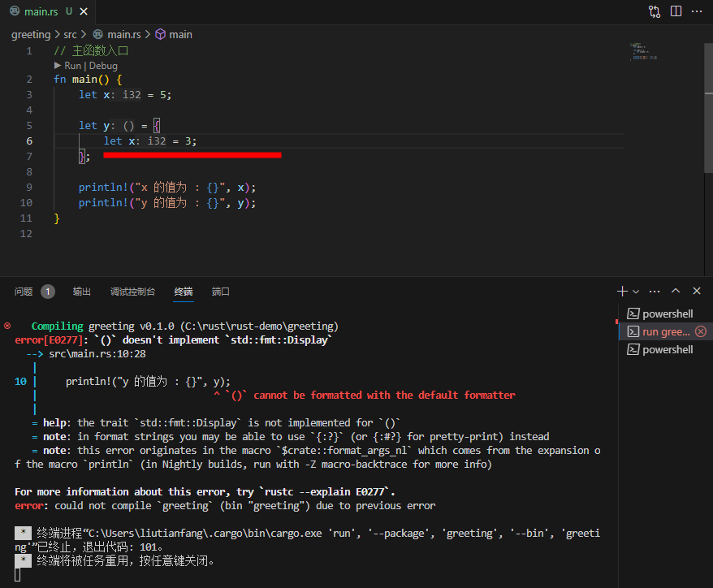Select the 终端 terminal tab
This screenshot has height=588, width=713.
[x=184, y=292]
